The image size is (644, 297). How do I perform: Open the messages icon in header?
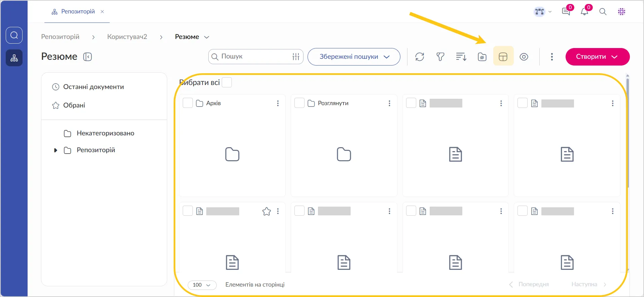[566, 12]
